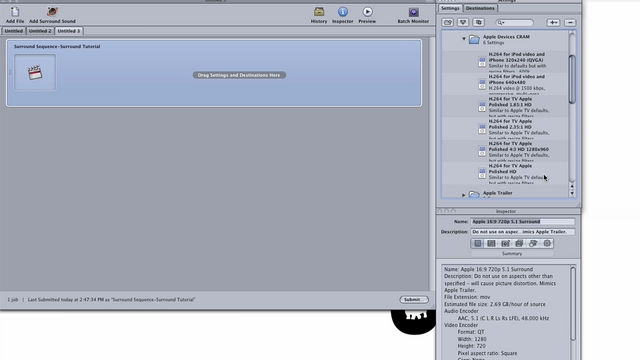This screenshot has height=360, width=640.
Task: Click icon of 640x480 iPod setting
Action: [x=482, y=84]
